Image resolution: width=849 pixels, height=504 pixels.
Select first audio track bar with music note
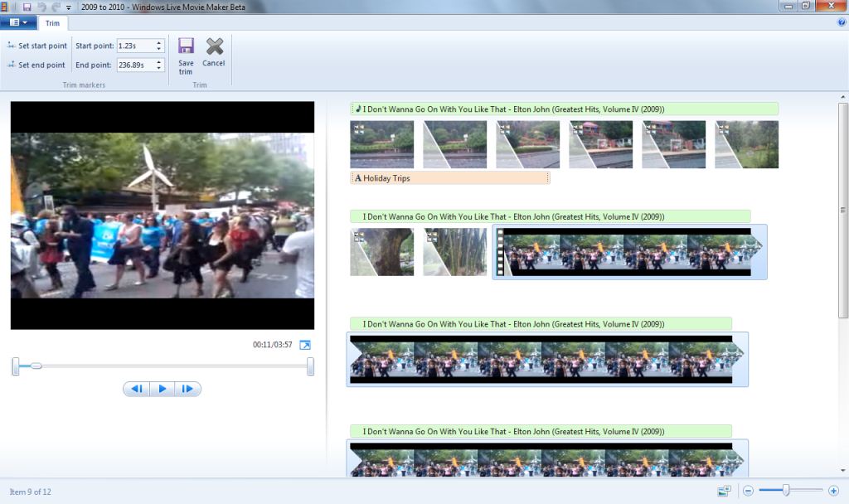(x=564, y=109)
